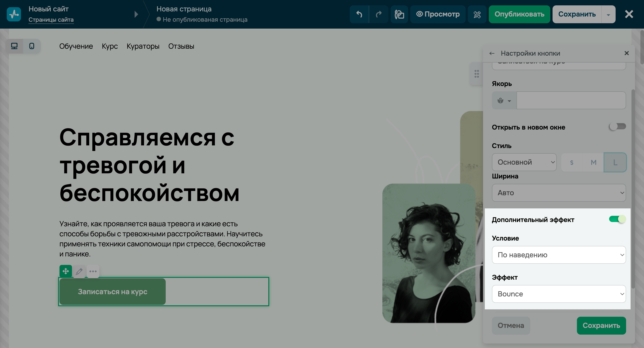Open the ellipsis options for the selected button

[x=93, y=271]
